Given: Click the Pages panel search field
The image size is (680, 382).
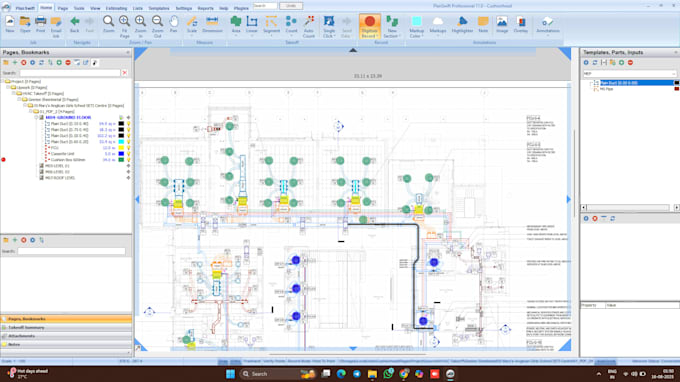Looking at the screenshot, I should click(69, 73).
